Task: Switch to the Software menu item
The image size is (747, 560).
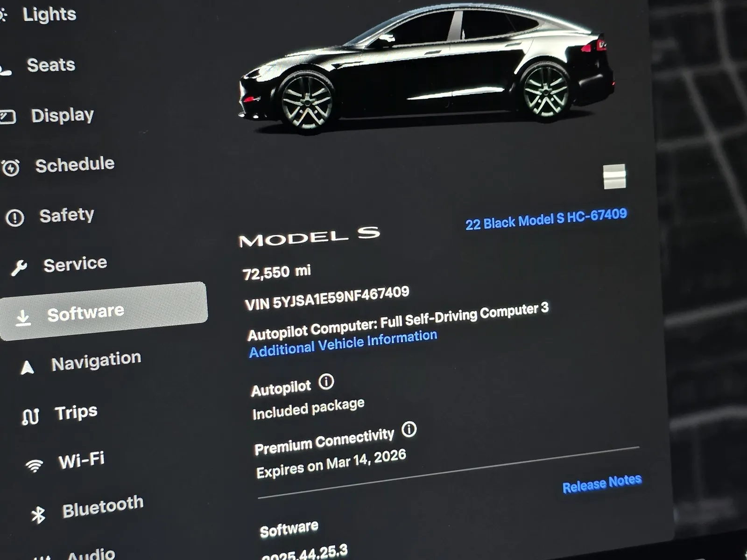Action: coord(84,311)
